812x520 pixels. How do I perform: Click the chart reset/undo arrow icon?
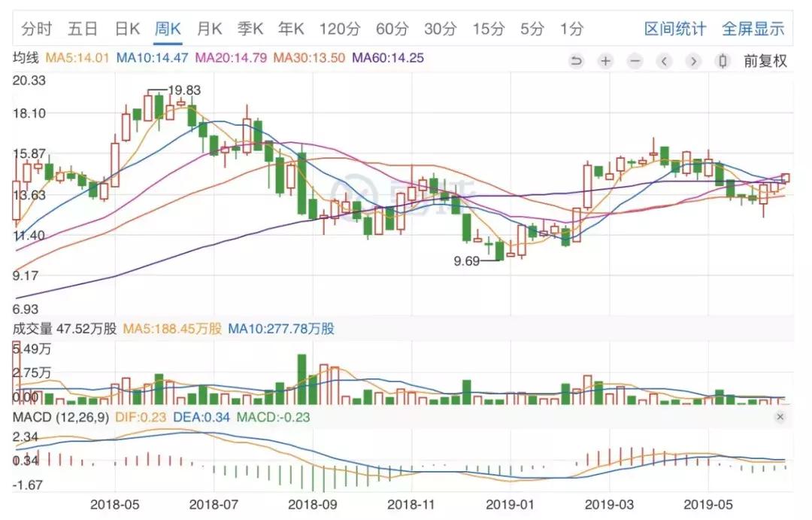tap(576, 61)
